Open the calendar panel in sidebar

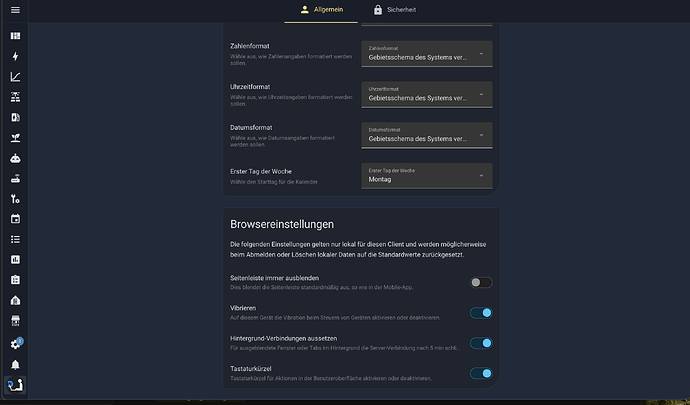pyautogui.click(x=15, y=219)
